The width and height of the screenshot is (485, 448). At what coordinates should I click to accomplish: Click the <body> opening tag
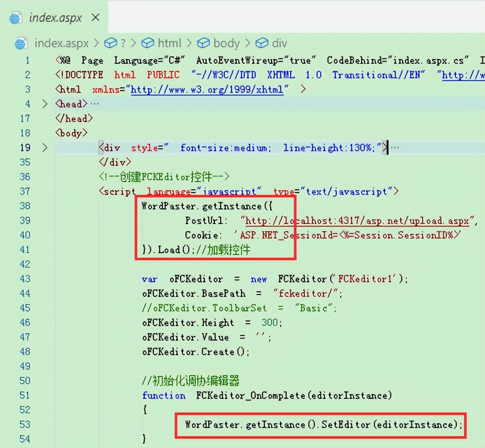(x=71, y=133)
